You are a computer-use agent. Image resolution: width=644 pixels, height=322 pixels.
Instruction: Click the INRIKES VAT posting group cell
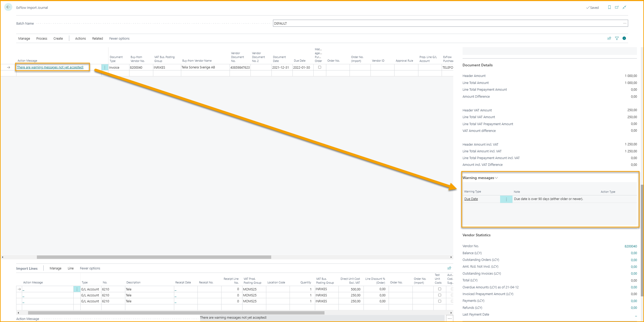[167, 67]
